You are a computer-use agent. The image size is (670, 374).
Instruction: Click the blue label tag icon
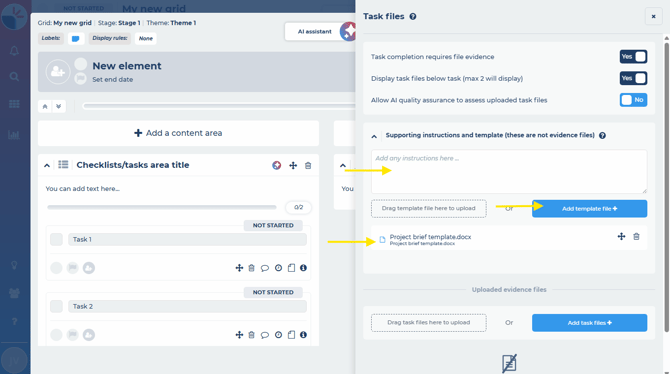(76, 38)
